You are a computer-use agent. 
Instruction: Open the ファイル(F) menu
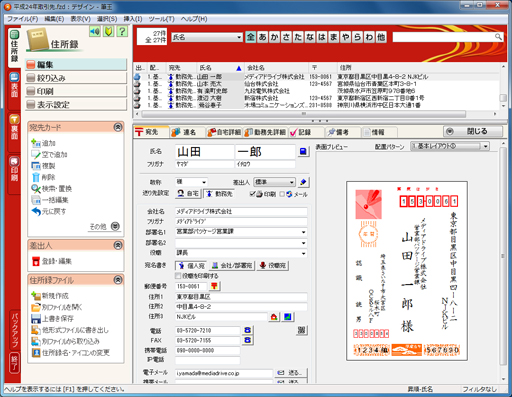(x=23, y=19)
